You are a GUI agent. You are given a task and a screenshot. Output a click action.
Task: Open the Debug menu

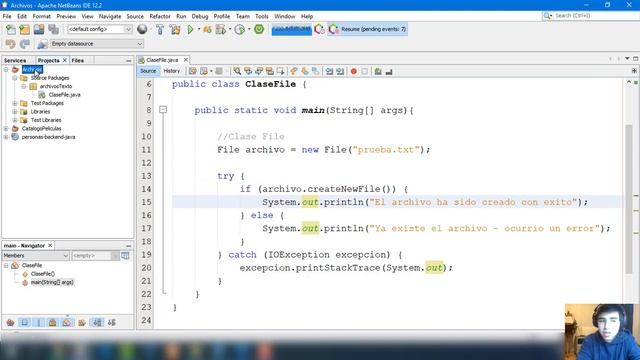(x=200, y=16)
